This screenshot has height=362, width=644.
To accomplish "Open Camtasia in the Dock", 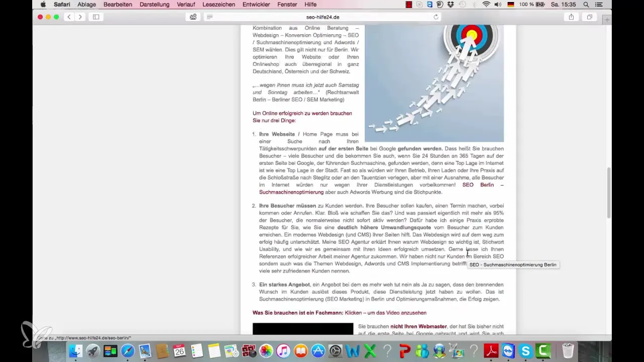I will tap(543, 350).
